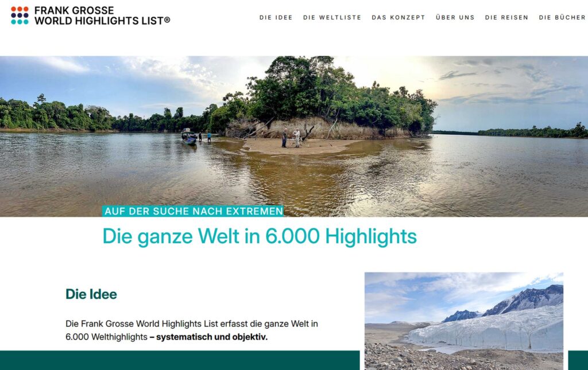The height and width of the screenshot is (370, 588).
Task: Click the bold text systematisch und objektiv
Action: [212, 337]
